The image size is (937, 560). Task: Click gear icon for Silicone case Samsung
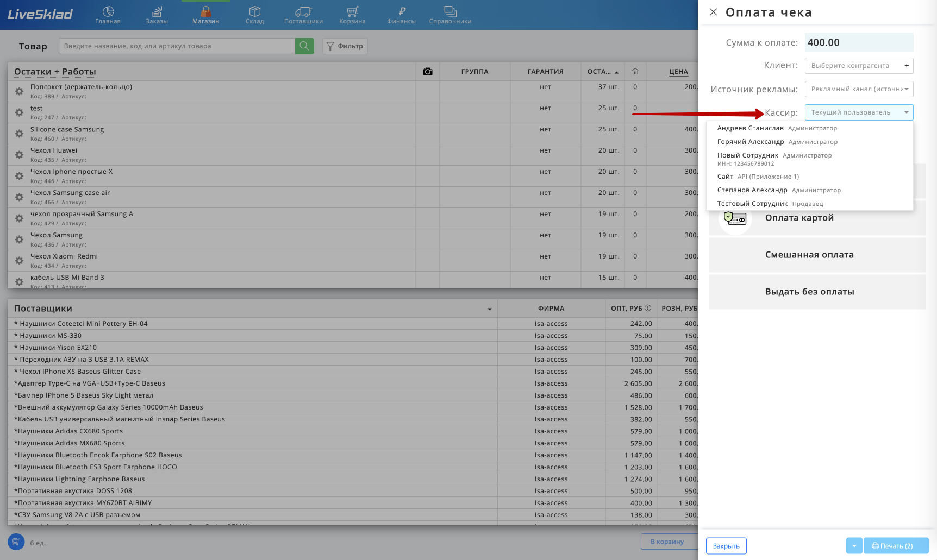click(19, 134)
